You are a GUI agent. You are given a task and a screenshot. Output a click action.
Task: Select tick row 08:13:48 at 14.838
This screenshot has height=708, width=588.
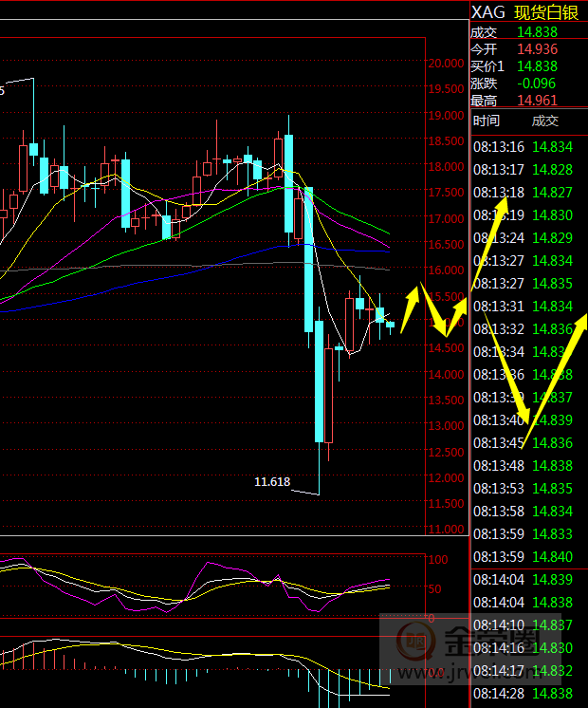coord(523,466)
